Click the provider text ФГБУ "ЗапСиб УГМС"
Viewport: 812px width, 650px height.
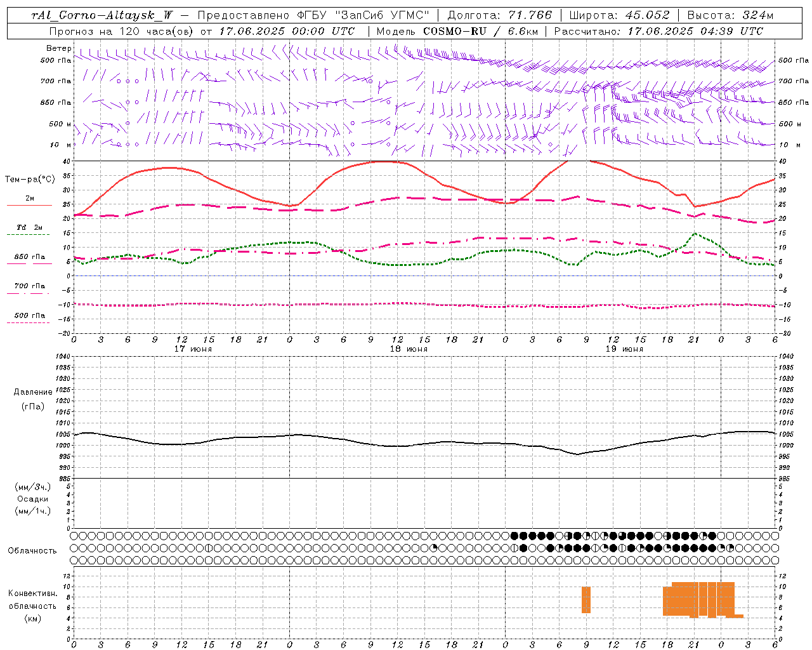(x=363, y=15)
